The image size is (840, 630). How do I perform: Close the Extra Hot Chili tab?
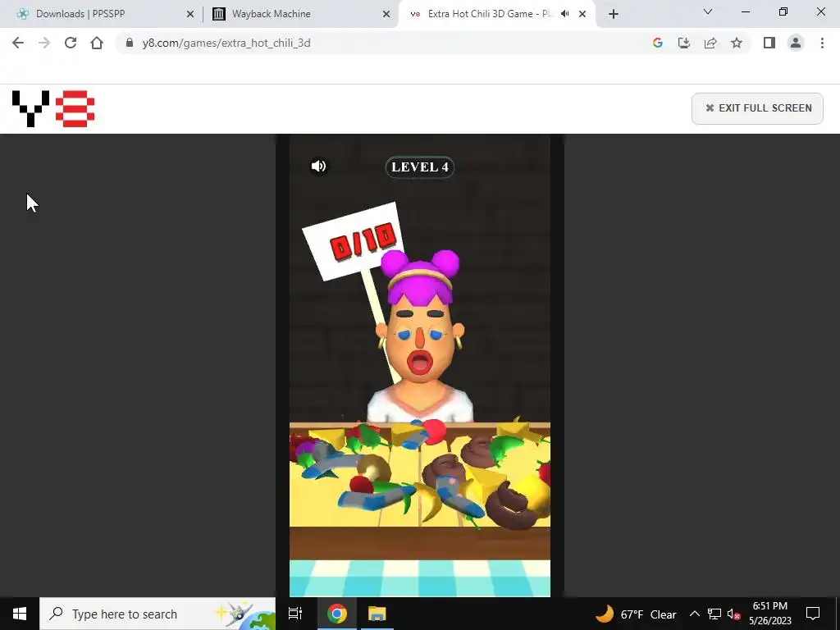(582, 15)
